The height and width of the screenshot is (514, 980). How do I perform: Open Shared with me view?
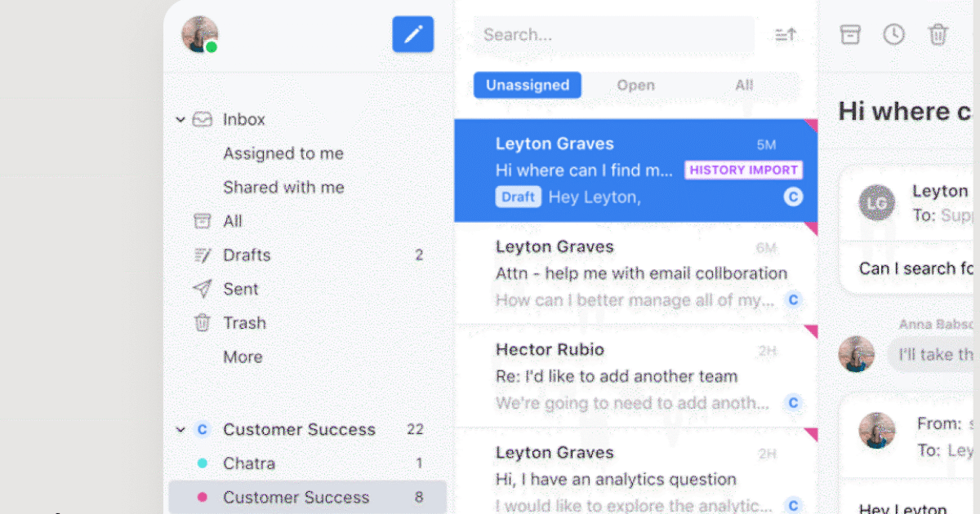pyautogui.click(x=283, y=188)
